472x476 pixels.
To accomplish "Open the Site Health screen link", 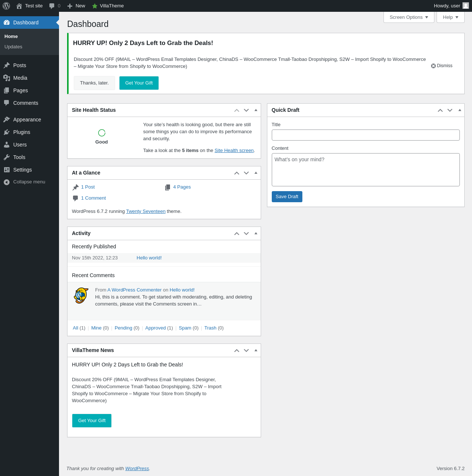I will 234,151.
